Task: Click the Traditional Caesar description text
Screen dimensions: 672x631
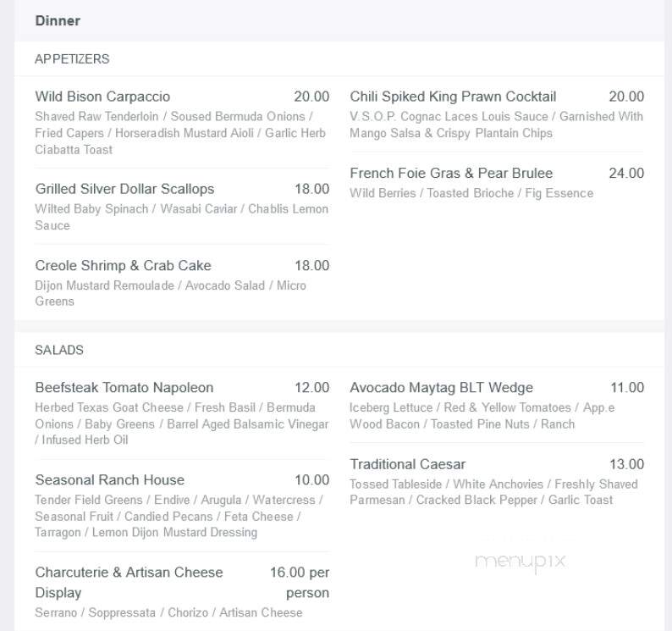Action: click(493, 492)
